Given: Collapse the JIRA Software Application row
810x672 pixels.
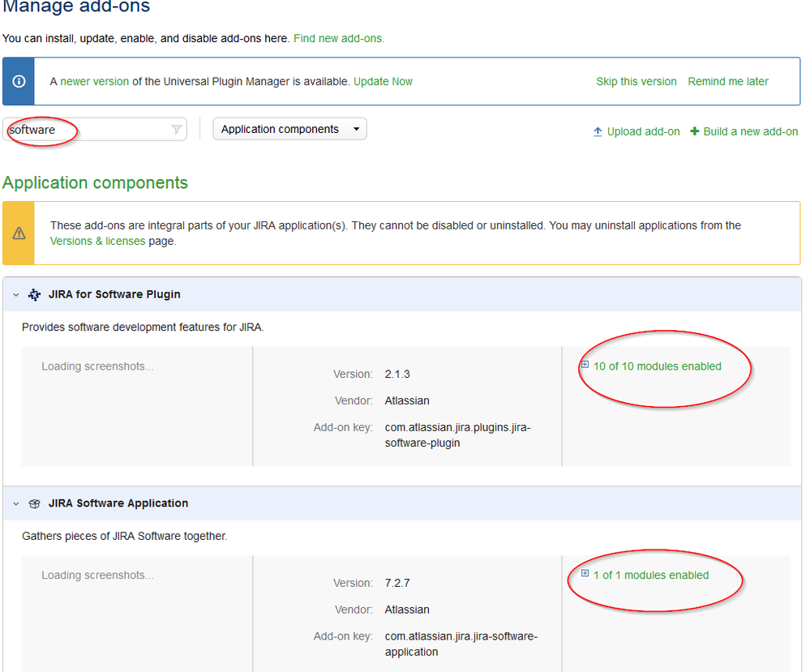Looking at the screenshot, I should pyautogui.click(x=16, y=503).
